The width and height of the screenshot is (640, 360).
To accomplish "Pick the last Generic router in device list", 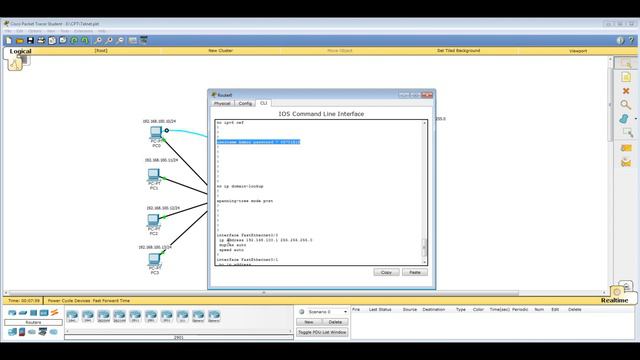I will [x=214, y=316].
